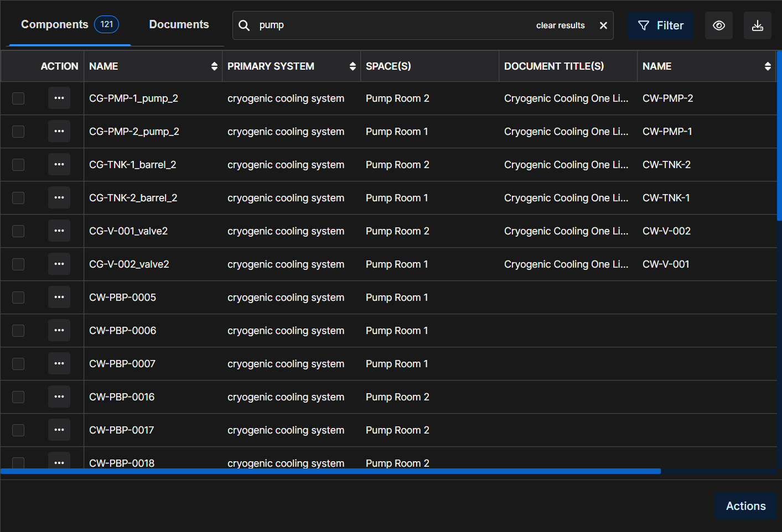Check the box for CW-PBP-0006
782x532 pixels.
pyautogui.click(x=18, y=331)
